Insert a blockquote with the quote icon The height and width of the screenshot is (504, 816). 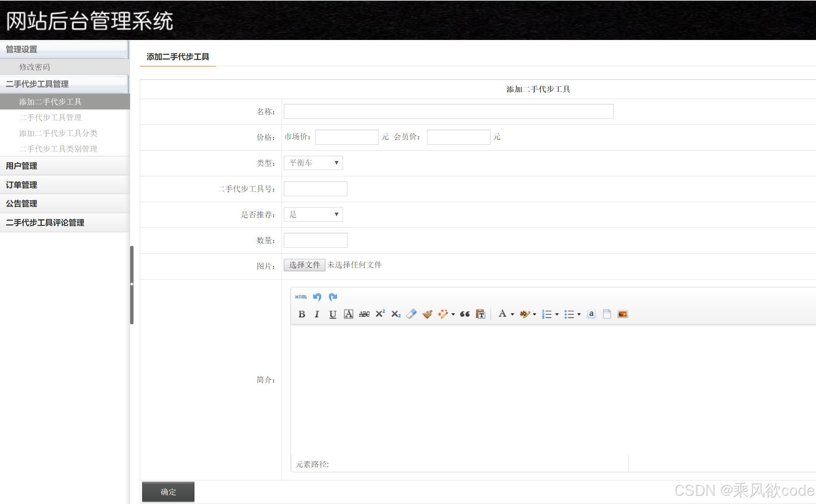pos(465,314)
